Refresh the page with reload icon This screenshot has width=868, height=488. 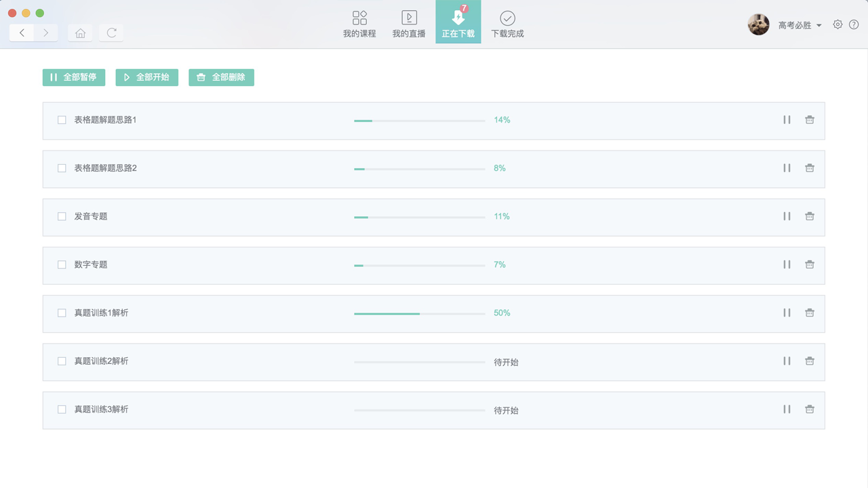point(112,33)
